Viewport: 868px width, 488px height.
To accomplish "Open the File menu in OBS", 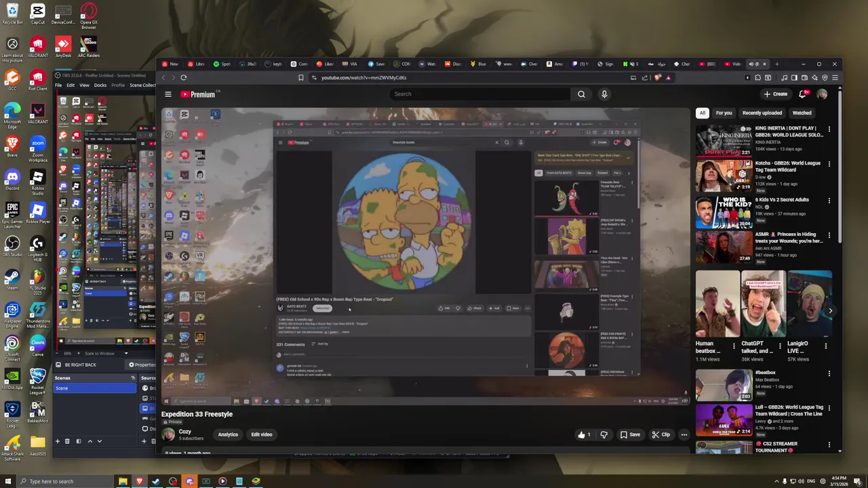I will click(x=58, y=85).
